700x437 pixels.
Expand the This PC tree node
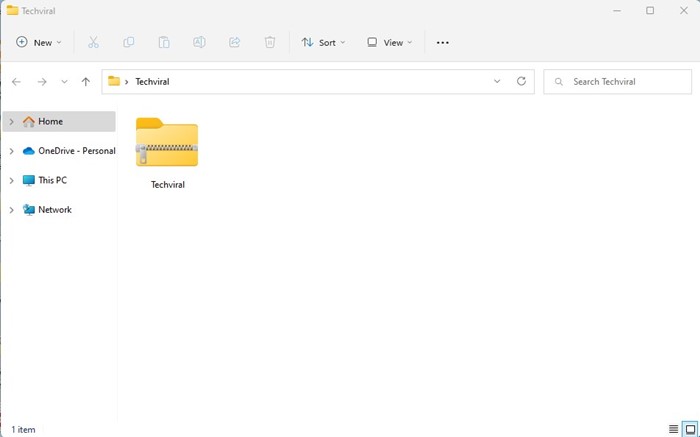(x=12, y=180)
